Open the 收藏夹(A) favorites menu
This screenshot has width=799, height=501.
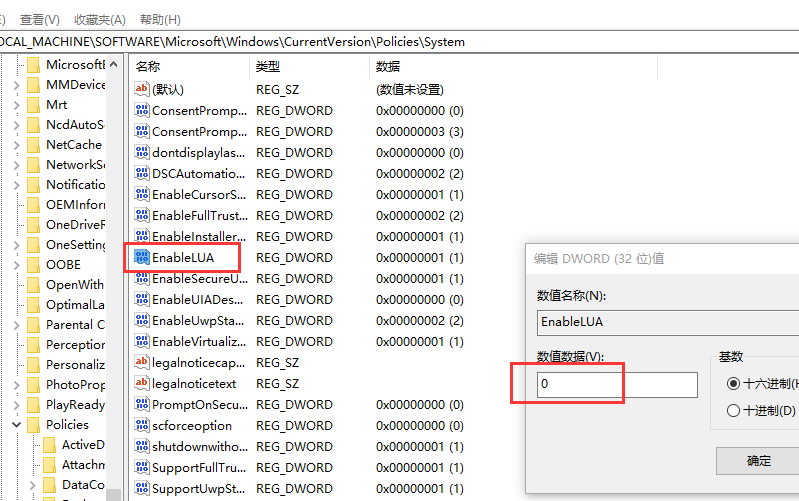(99, 20)
